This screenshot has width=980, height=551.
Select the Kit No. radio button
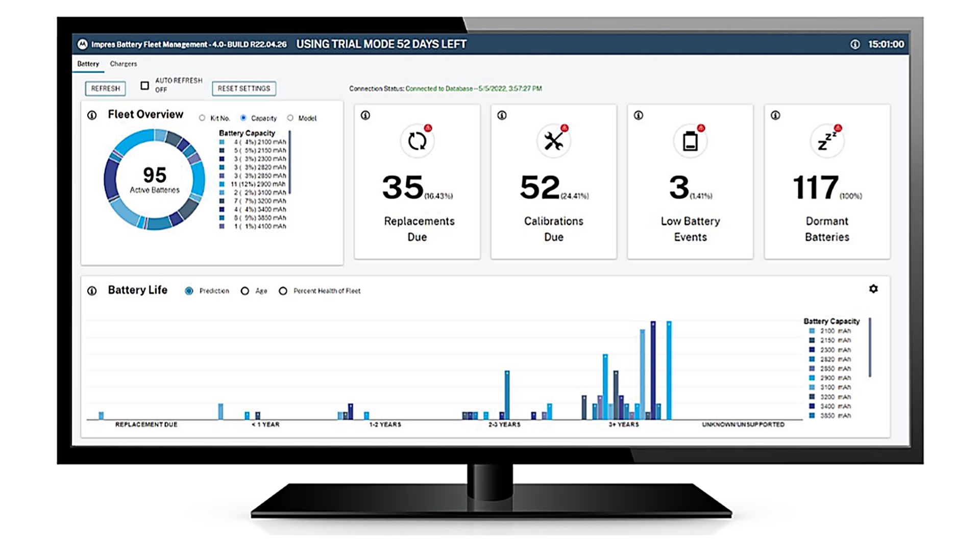coord(202,118)
